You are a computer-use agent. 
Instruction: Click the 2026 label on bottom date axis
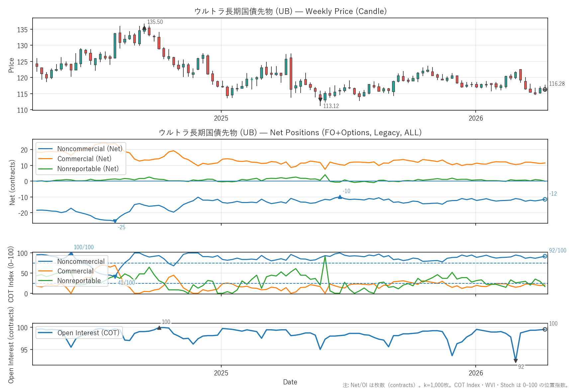point(476,373)
